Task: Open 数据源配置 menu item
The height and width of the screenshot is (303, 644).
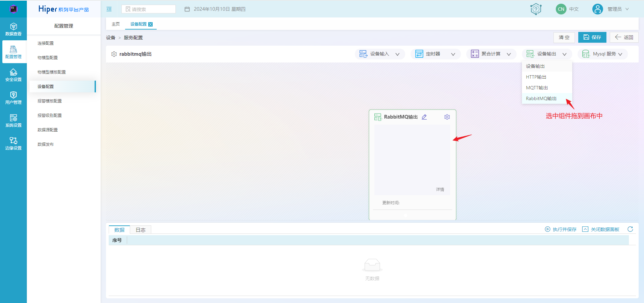Action: click(48, 130)
